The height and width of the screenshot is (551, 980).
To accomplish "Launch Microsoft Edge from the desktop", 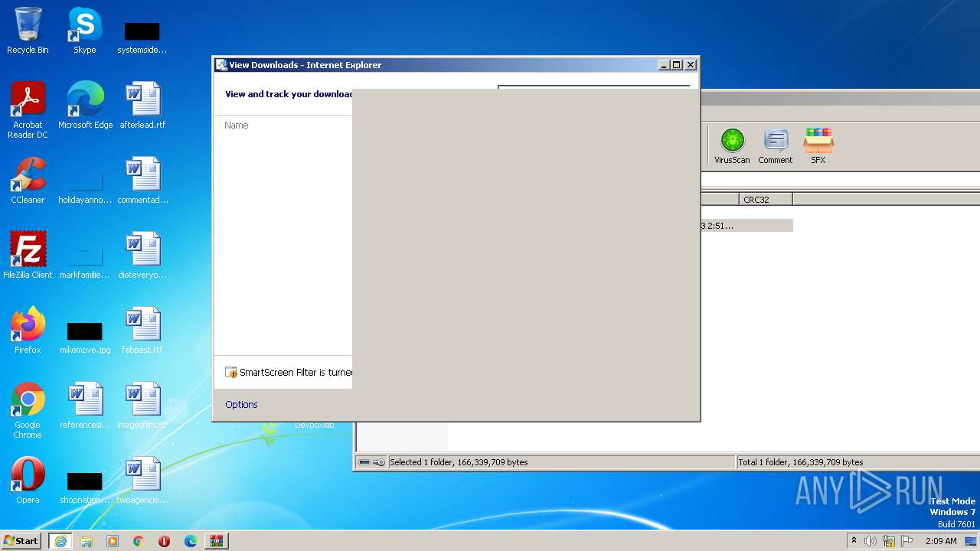I will pyautogui.click(x=85, y=105).
